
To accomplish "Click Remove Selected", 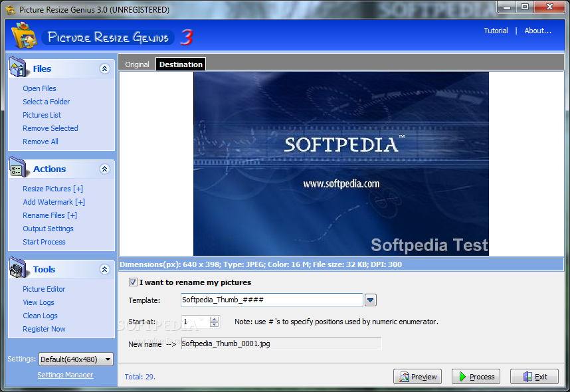I will (x=50, y=128).
